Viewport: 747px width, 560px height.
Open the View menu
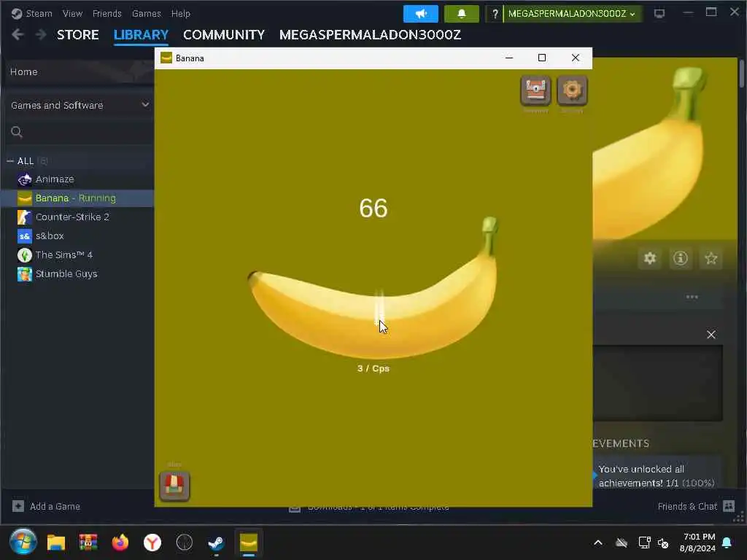click(x=72, y=13)
